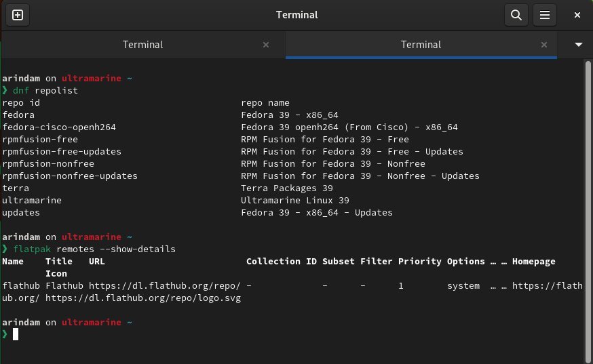Click the 'Homepage' column header

pos(533,261)
